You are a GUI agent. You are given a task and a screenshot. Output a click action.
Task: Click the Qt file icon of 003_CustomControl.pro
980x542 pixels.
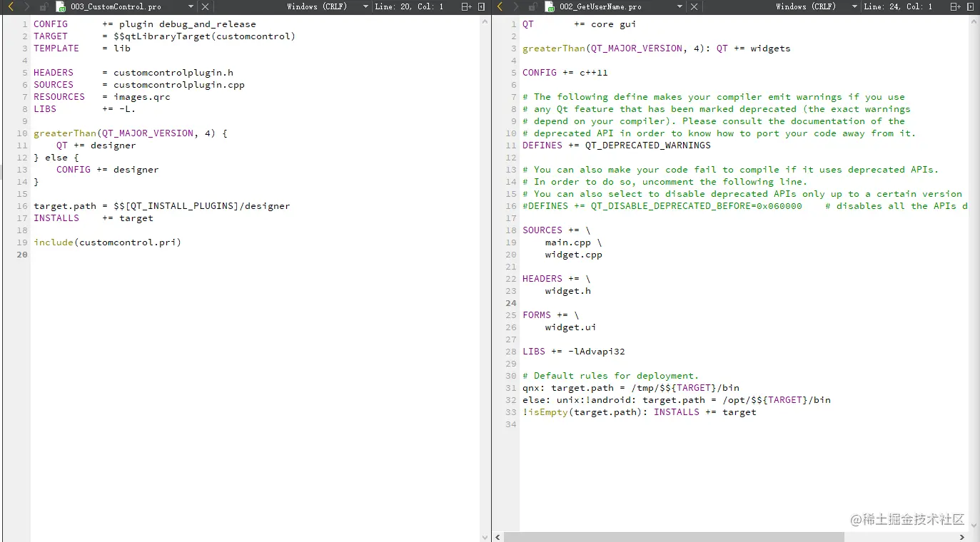pyautogui.click(x=61, y=6)
